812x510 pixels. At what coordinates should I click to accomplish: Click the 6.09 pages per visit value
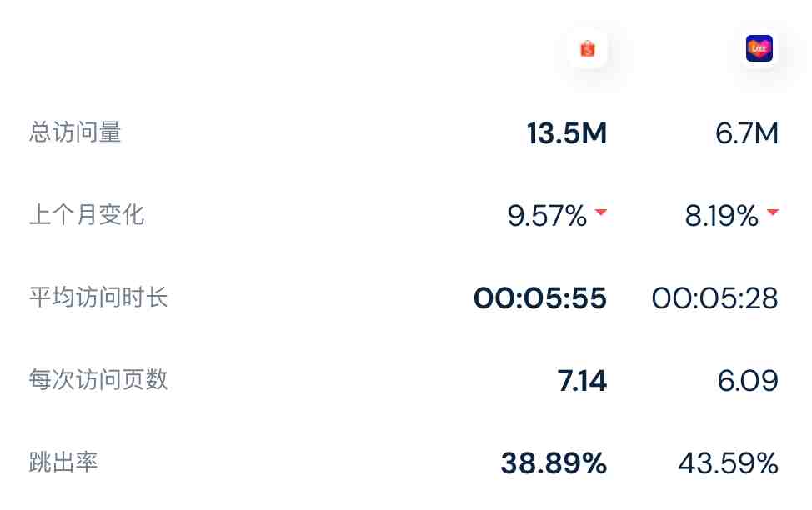point(748,381)
